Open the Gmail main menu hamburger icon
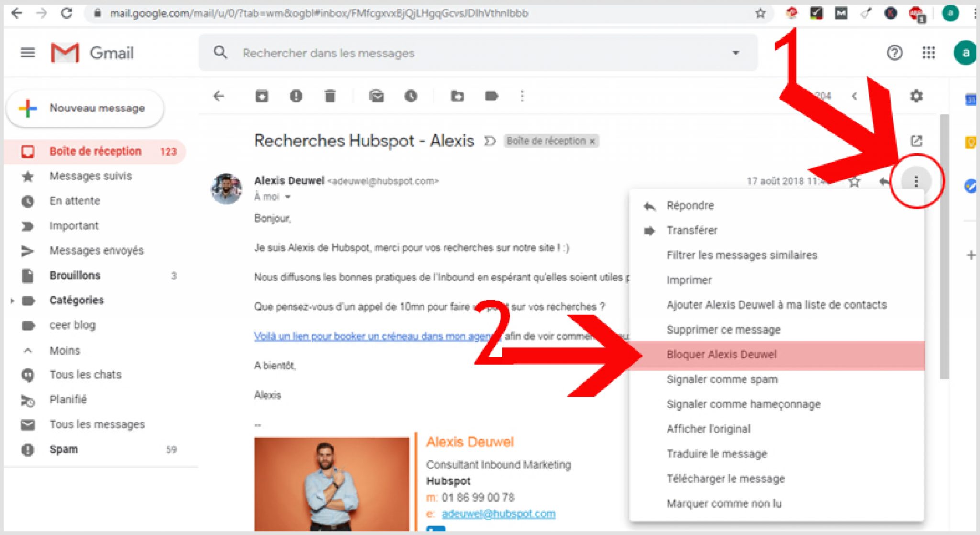The image size is (980, 535). tap(28, 53)
